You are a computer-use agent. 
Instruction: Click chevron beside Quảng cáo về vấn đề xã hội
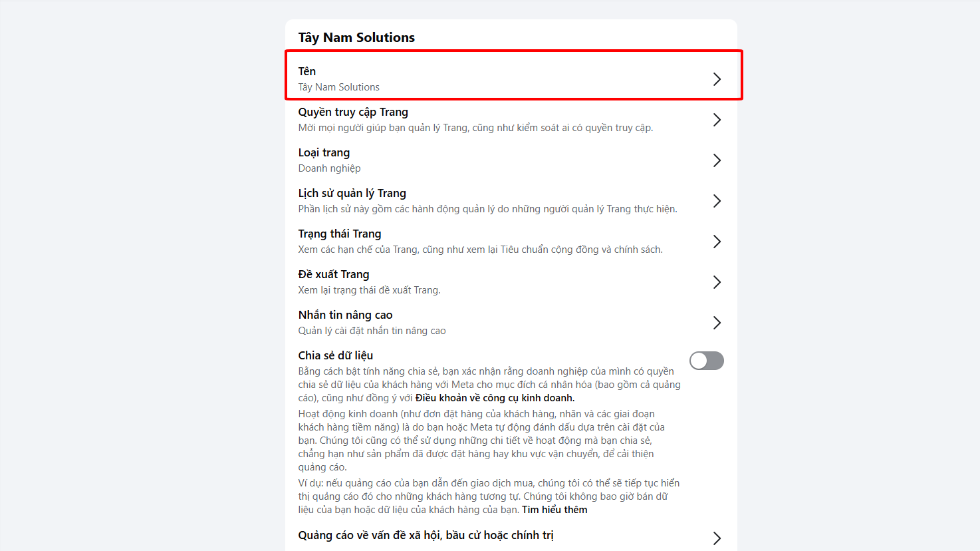tap(717, 538)
